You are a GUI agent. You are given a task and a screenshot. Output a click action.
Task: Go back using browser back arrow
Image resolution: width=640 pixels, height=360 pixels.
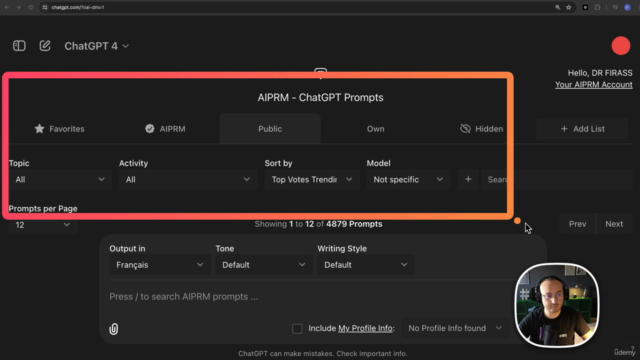[x=7, y=7]
